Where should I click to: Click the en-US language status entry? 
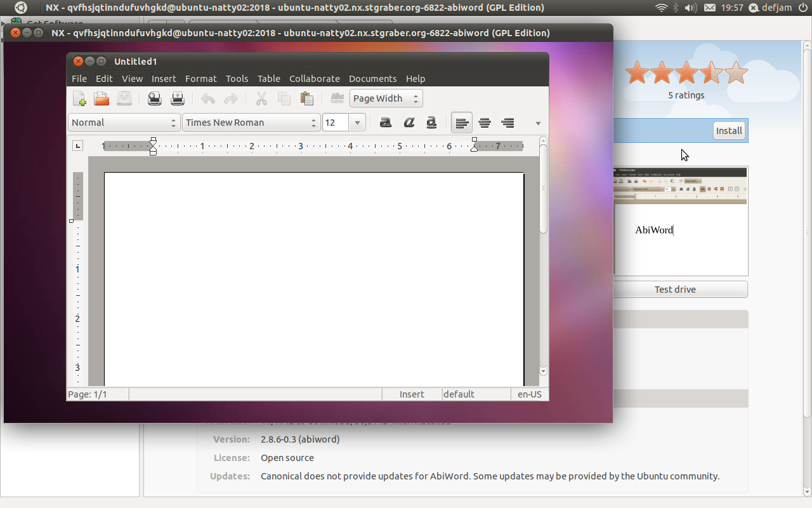tap(530, 394)
